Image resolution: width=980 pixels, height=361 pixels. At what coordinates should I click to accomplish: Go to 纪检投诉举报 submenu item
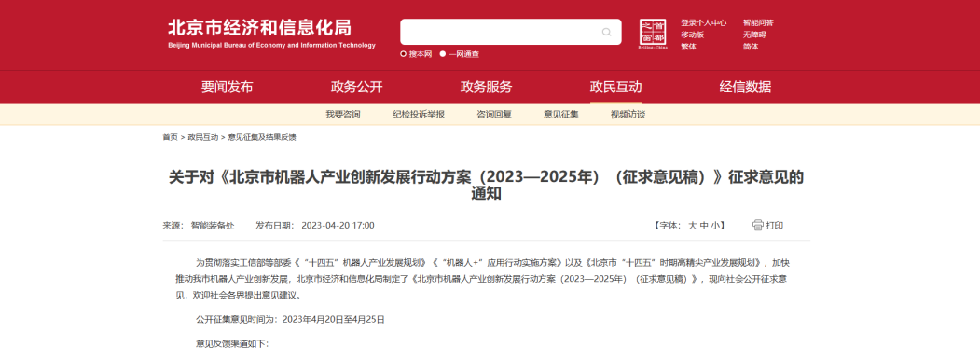pyautogui.click(x=419, y=115)
